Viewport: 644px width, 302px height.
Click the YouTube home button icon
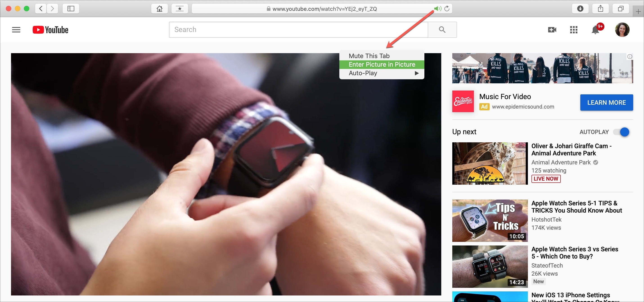[49, 30]
